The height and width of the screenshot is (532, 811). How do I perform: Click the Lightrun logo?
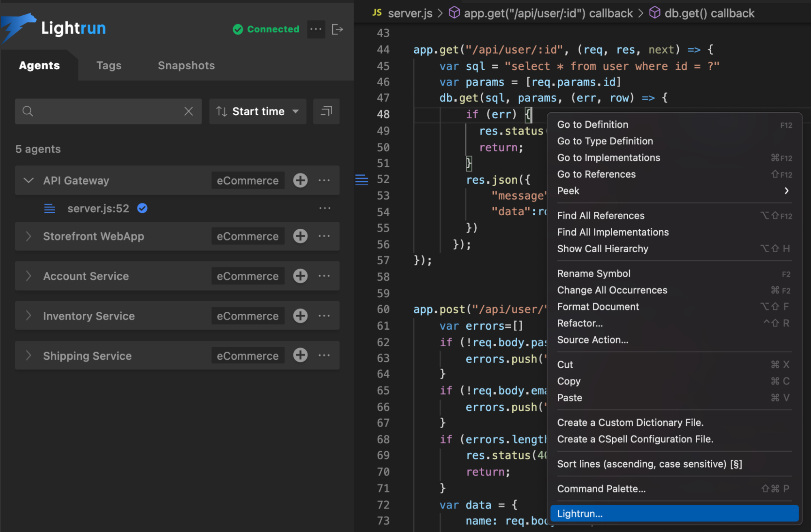pos(53,28)
